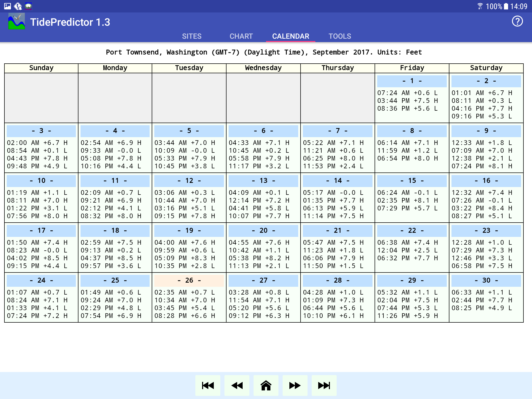Open the help question mark icon
The height and width of the screenshot is (399, 532).
coord(517,21)
